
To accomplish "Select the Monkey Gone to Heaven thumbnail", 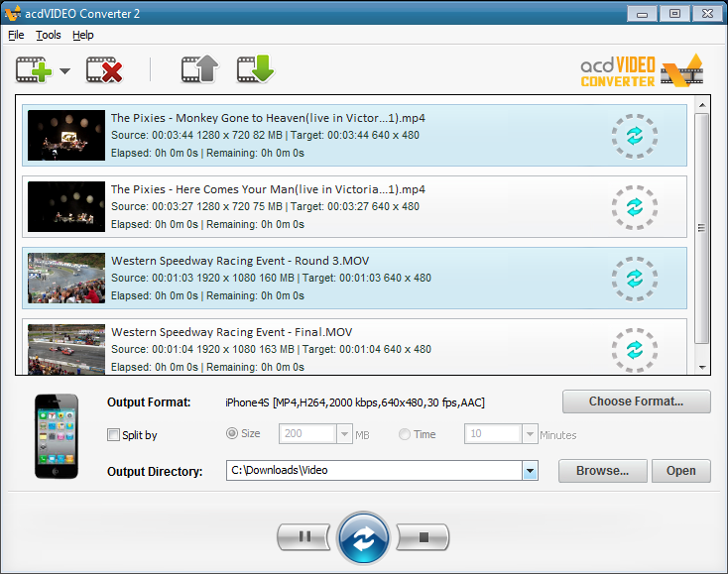I will 66,135.
